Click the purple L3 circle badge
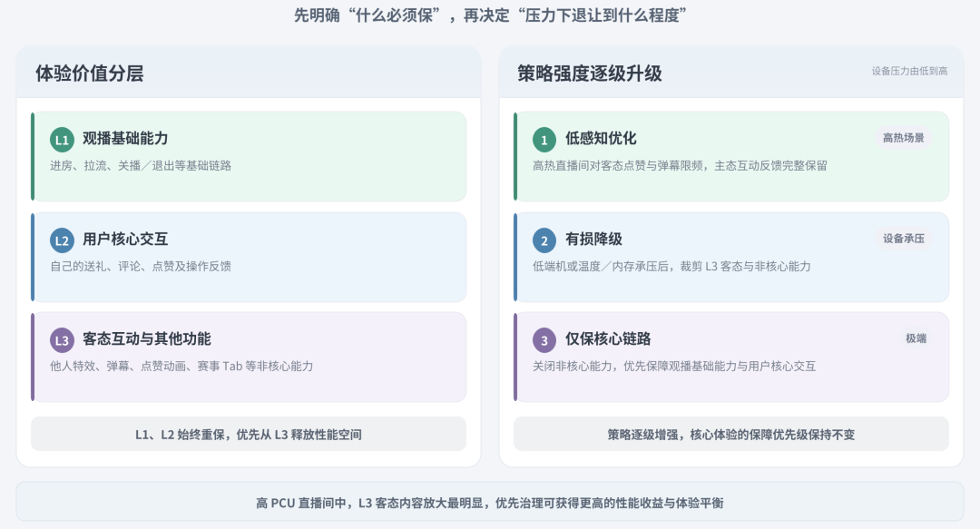 pyautogui.click(x=62, y=340)
